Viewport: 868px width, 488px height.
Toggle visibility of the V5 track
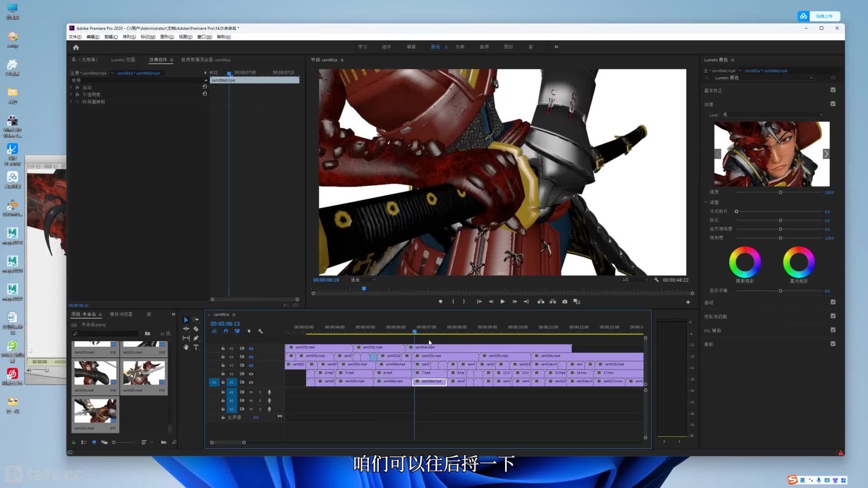[251, 348]
